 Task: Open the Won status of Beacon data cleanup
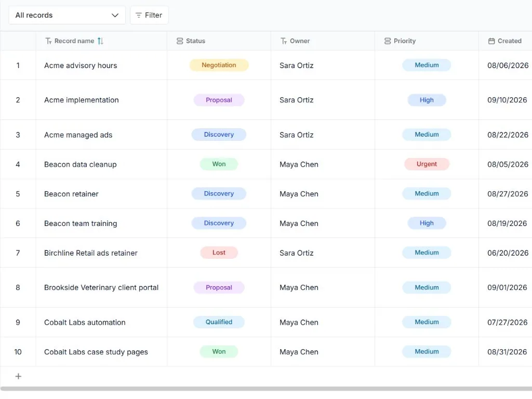(219, 164)
